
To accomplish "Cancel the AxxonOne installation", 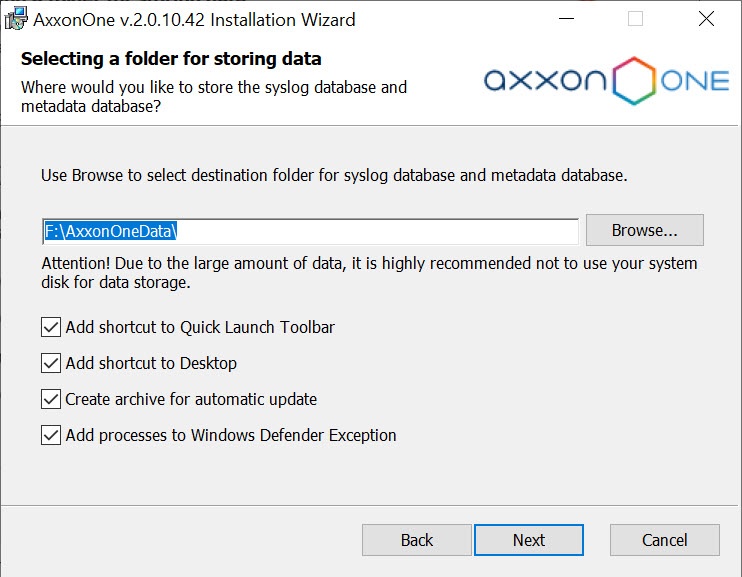I will [x=664, y=540].
